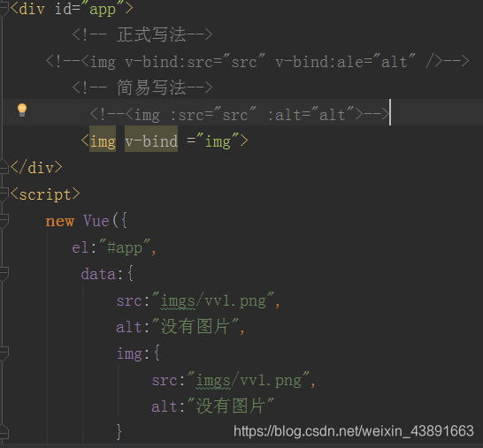Click the comment line containing 简易写法

[x=142, y=87]
